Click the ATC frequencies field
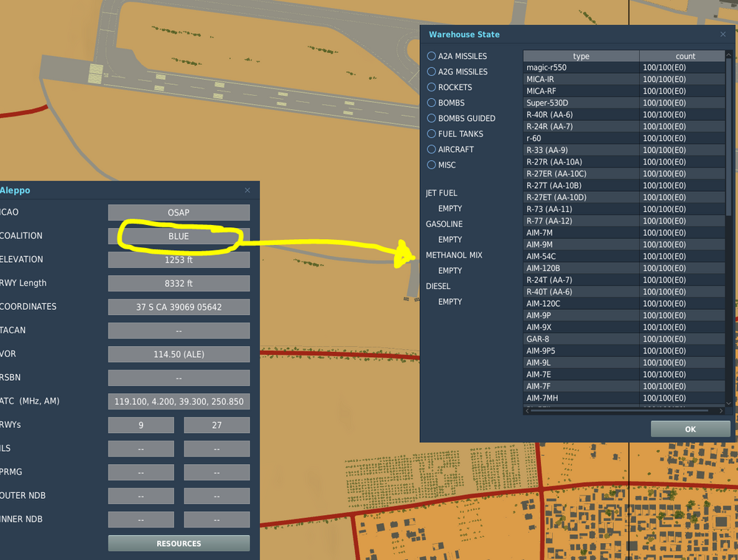 point(179,401)
